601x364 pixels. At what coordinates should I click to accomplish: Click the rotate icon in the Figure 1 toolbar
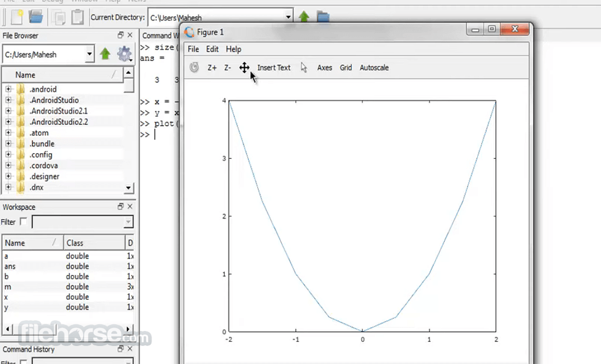194,67
